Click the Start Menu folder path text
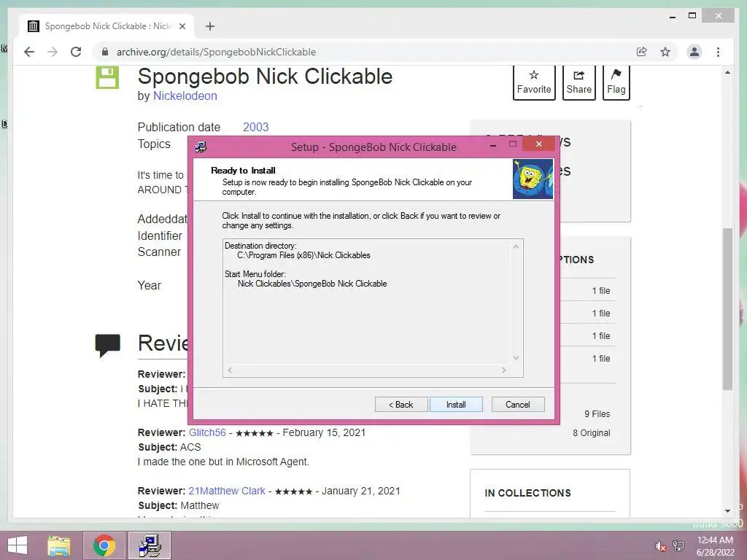 (312, 284)
